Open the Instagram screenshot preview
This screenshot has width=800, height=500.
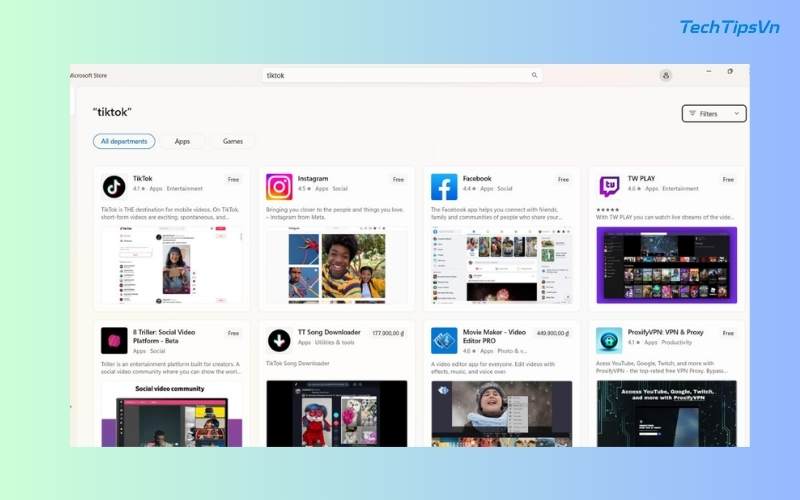(337, 265)
